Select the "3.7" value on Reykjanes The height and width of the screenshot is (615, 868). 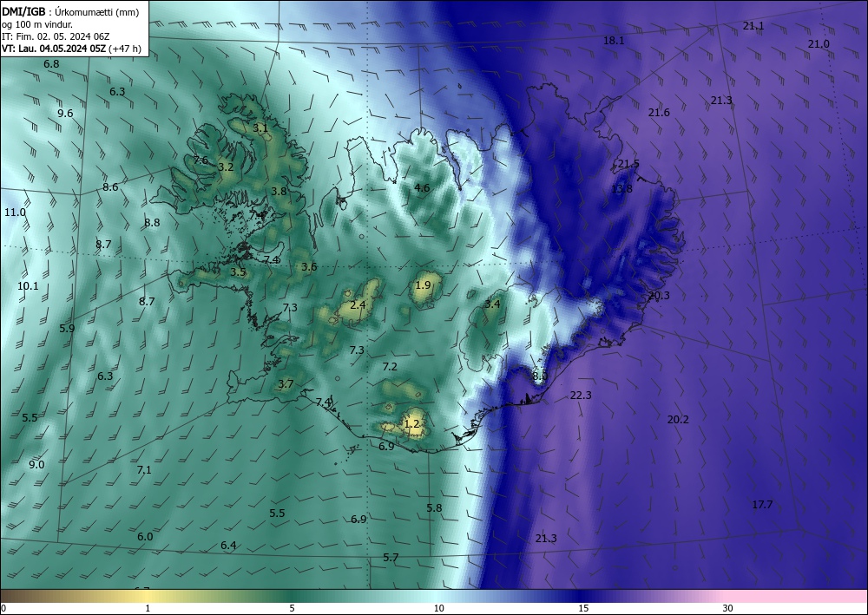(x=286, y=383)
